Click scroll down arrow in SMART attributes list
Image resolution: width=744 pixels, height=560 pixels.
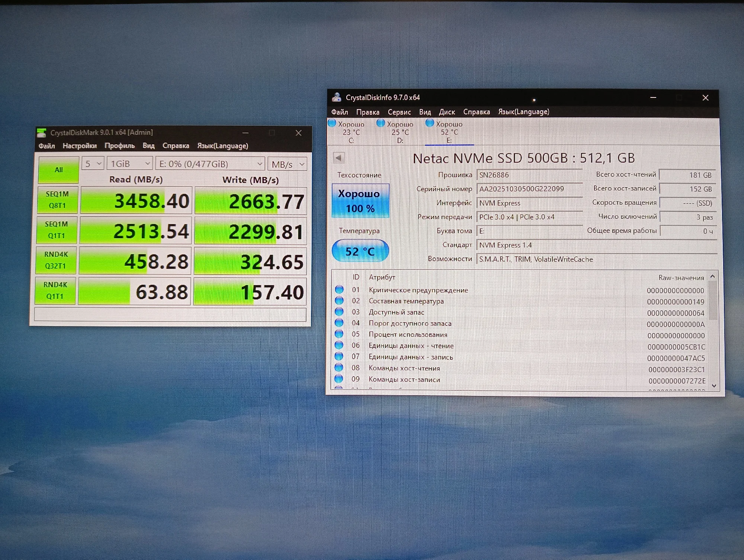[x=713, y=386]
